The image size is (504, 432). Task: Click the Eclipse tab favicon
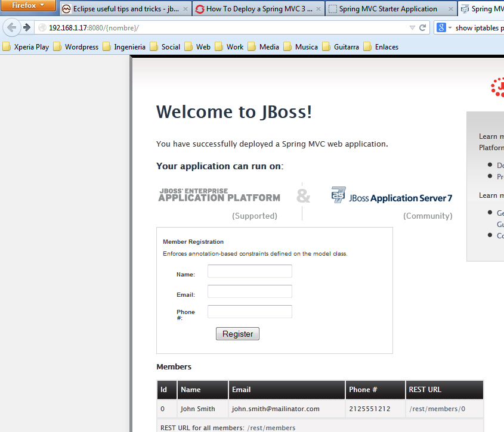[x=67, y=9]
